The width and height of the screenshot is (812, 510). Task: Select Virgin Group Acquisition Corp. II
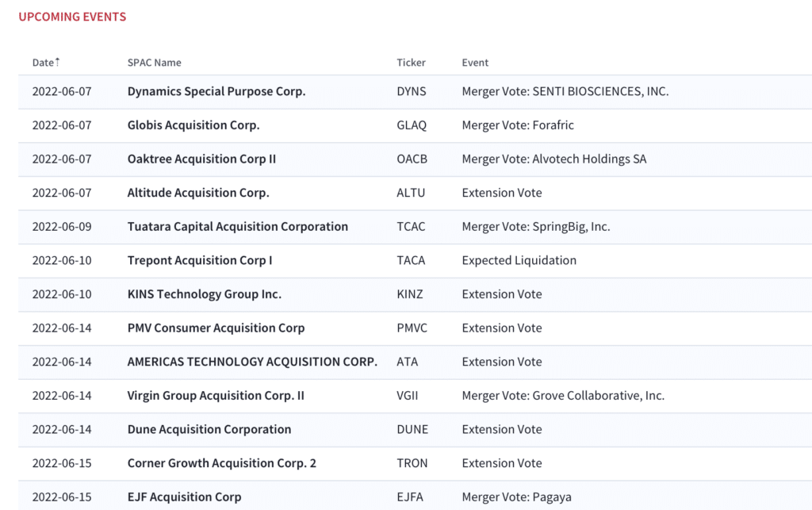pos(216,396)
